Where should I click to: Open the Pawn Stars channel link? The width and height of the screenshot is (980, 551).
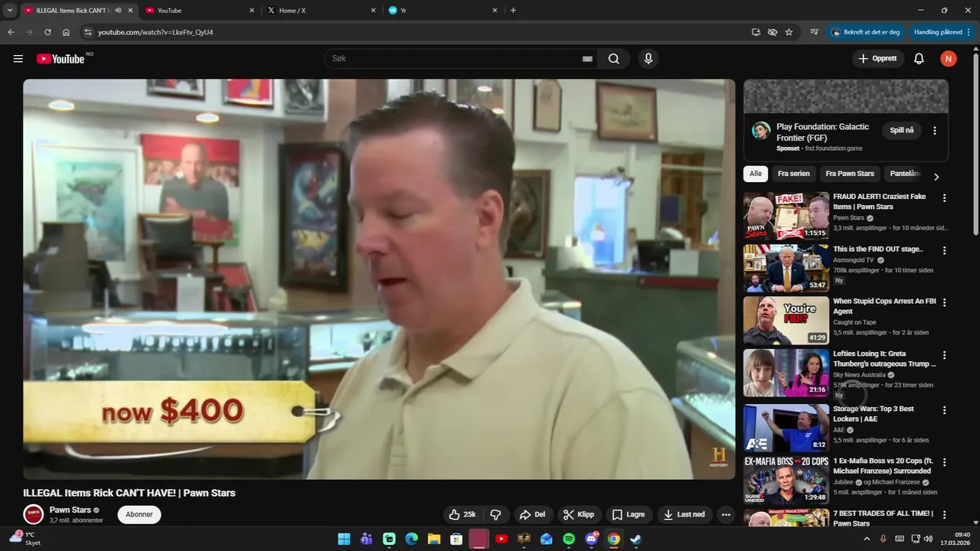[70, 510]
